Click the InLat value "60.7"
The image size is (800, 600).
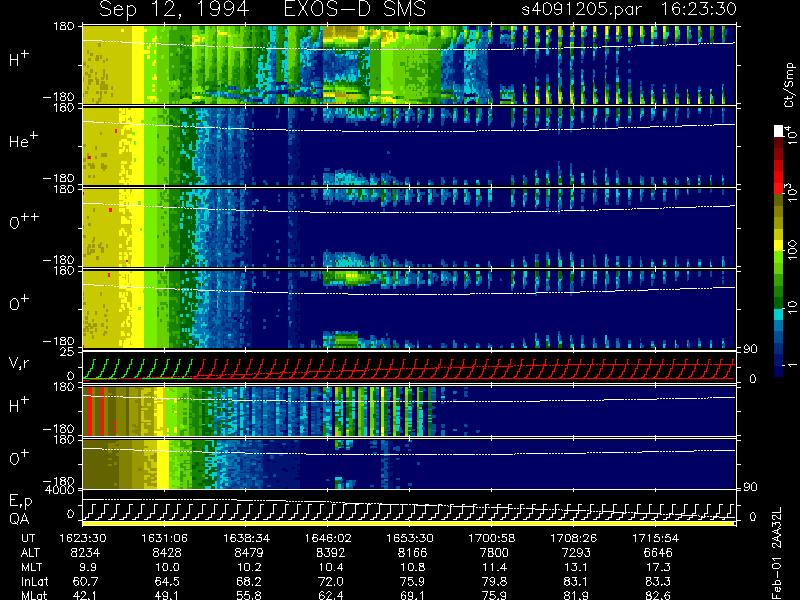[85, 581]
